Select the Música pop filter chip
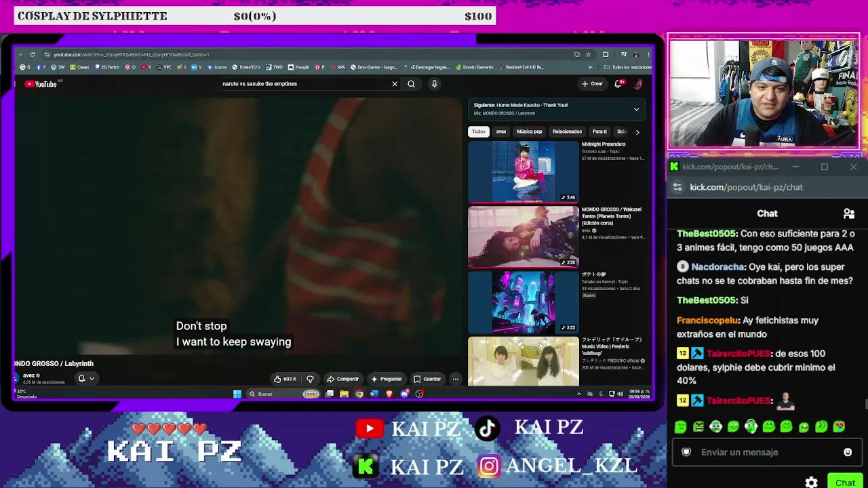868x488 pixels. coord(530,131)
